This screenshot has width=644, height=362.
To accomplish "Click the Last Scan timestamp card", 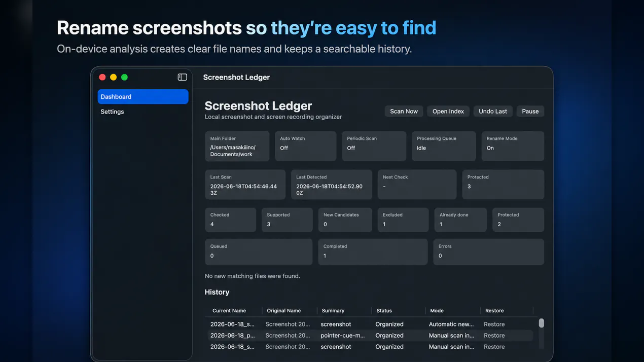I will (x=245, y=185).
